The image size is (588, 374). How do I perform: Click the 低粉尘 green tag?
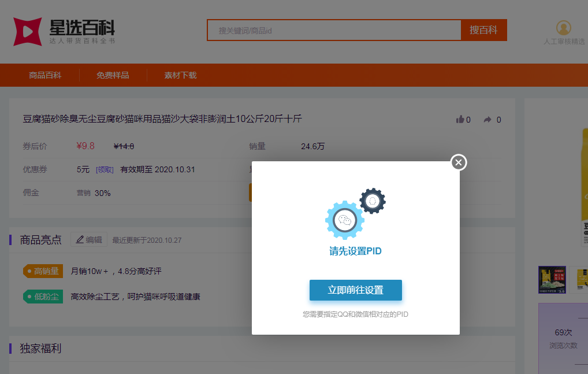coord(43,297)
